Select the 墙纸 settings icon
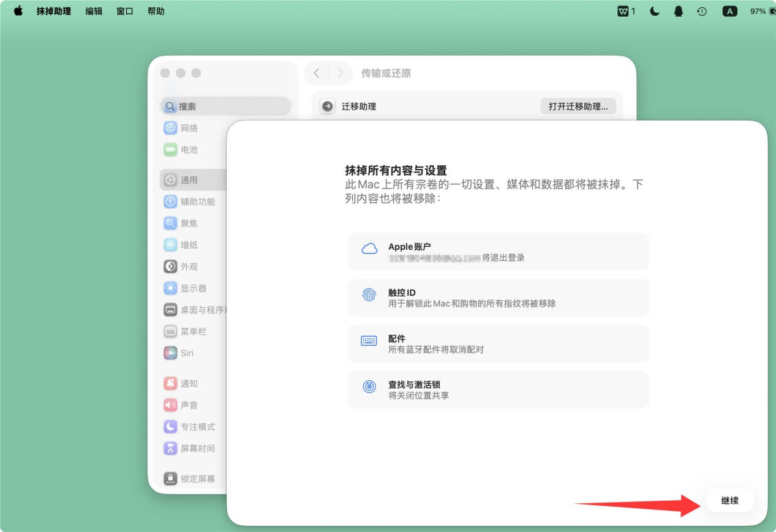 point(170,244)
